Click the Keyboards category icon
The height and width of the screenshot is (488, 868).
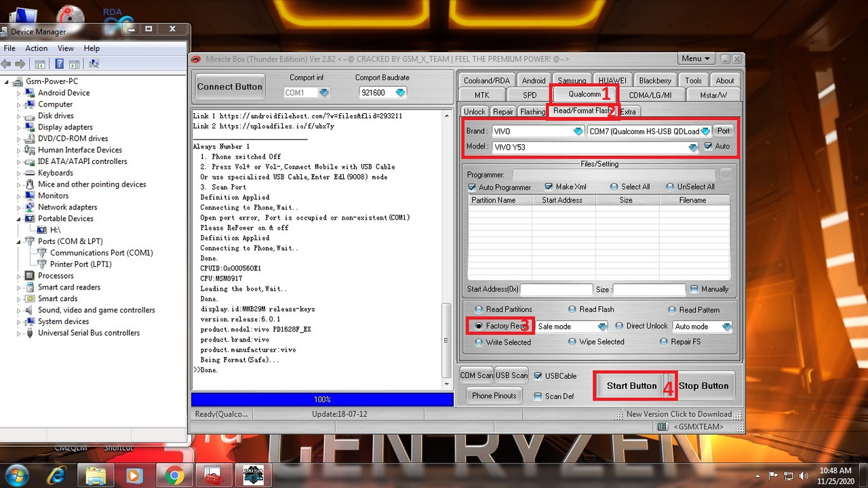coord(30,173)
